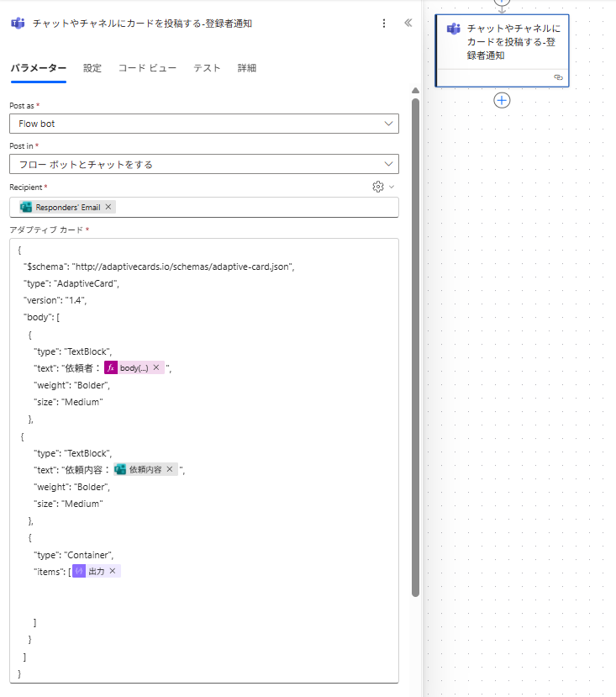
Task: Remove the body(...) expression token
Action: pyautogui.click(x=155, y=367)
